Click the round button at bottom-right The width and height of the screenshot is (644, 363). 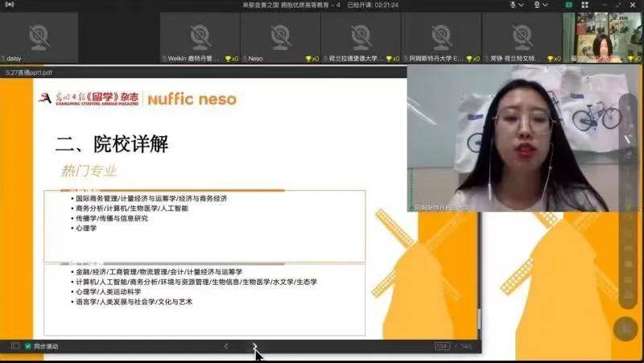coord(625,328)
